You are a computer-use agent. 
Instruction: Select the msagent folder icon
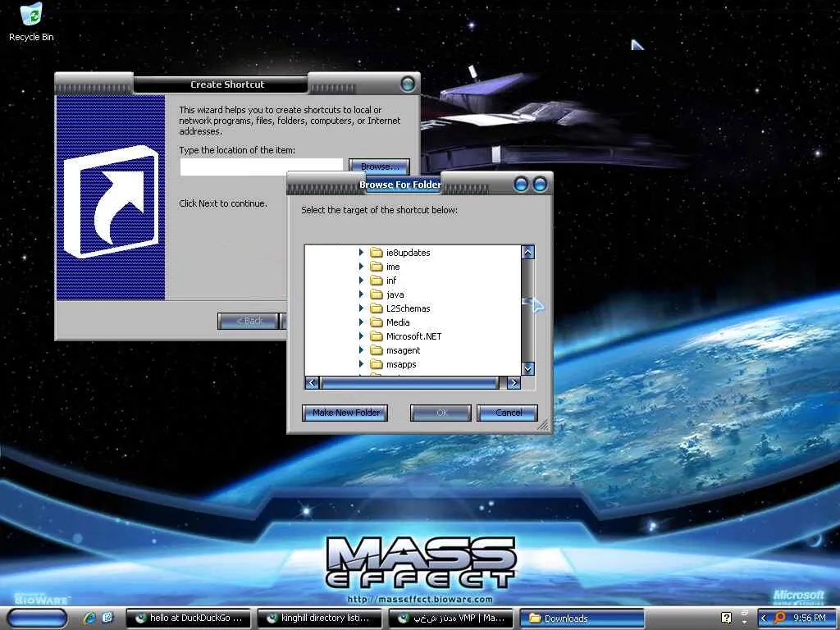tap(377, 349)
